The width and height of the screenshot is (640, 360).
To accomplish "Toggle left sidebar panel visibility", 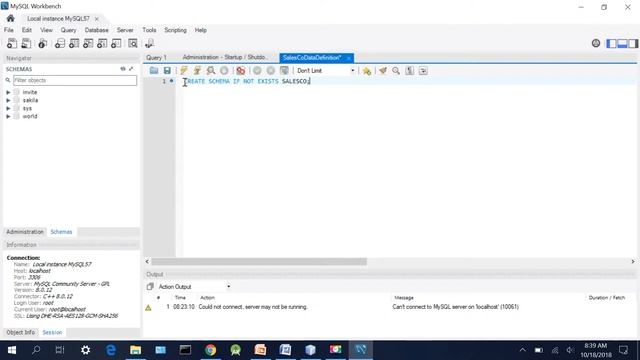I will pyautogui.click(x=611, y=43).
